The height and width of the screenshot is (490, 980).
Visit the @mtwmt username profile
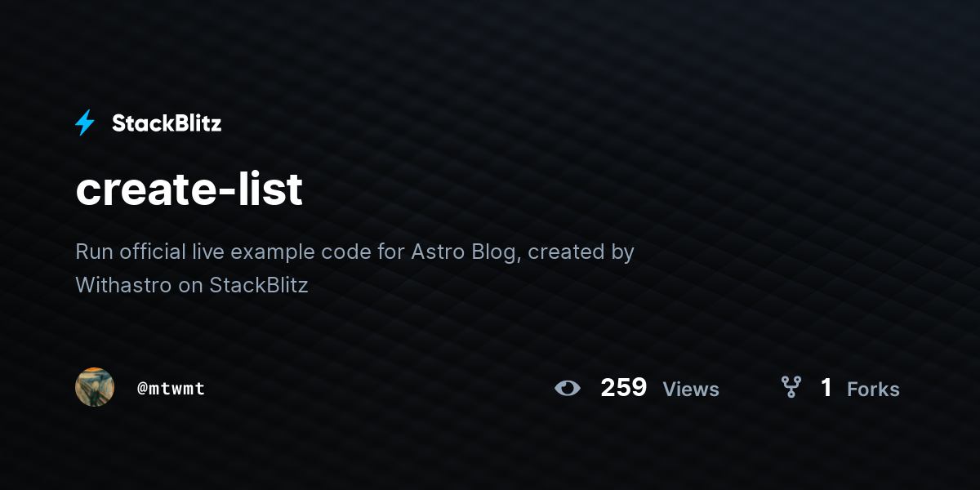click(x=171, y=389)
